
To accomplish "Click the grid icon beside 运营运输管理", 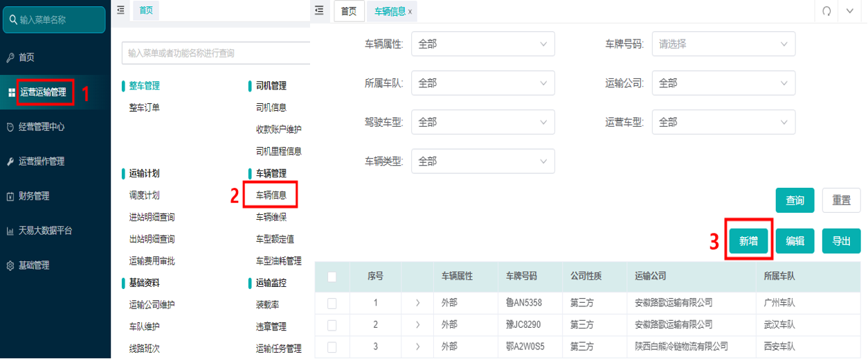I will click(x=12, y=92).
